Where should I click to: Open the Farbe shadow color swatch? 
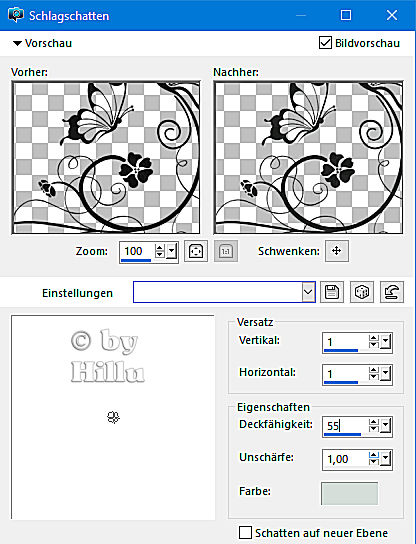[349, 493]
